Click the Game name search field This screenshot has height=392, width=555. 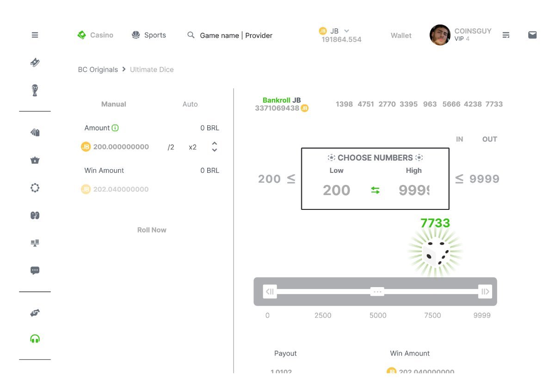[x=236, y=36]
